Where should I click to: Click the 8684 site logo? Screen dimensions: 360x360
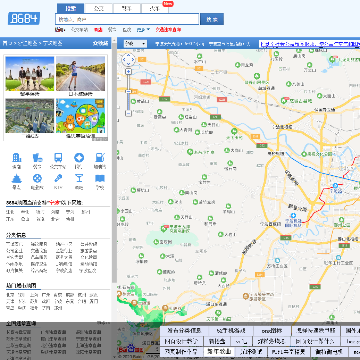(24, 19)
